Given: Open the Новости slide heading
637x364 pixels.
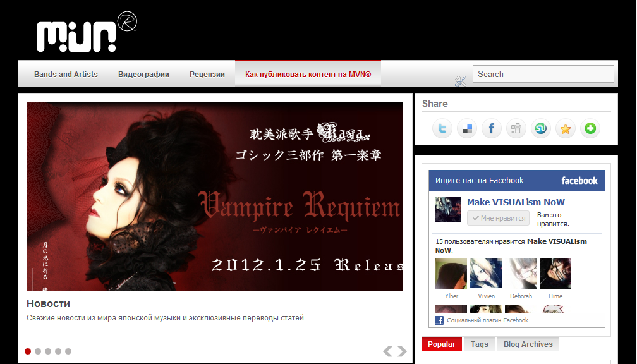Looking at the screenshot, I should [x=48, y=303].
